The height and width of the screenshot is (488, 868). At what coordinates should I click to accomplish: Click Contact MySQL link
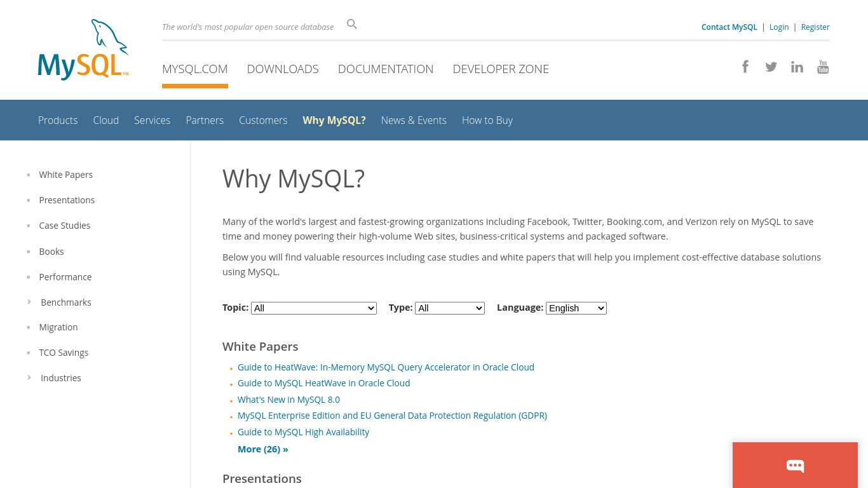729,27
